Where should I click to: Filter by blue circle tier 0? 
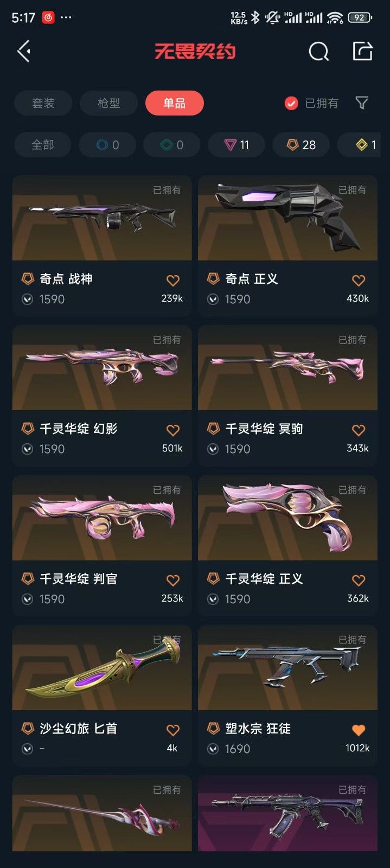(x=107, y=145)
